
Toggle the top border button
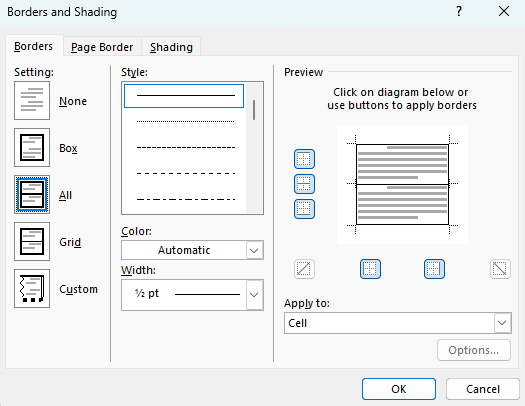pos(304,159)
